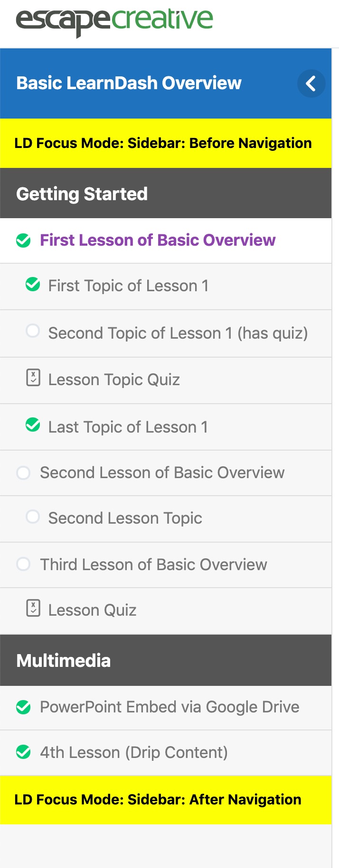
Task: Click the Getting Started section header
Action: pos(82,194)
